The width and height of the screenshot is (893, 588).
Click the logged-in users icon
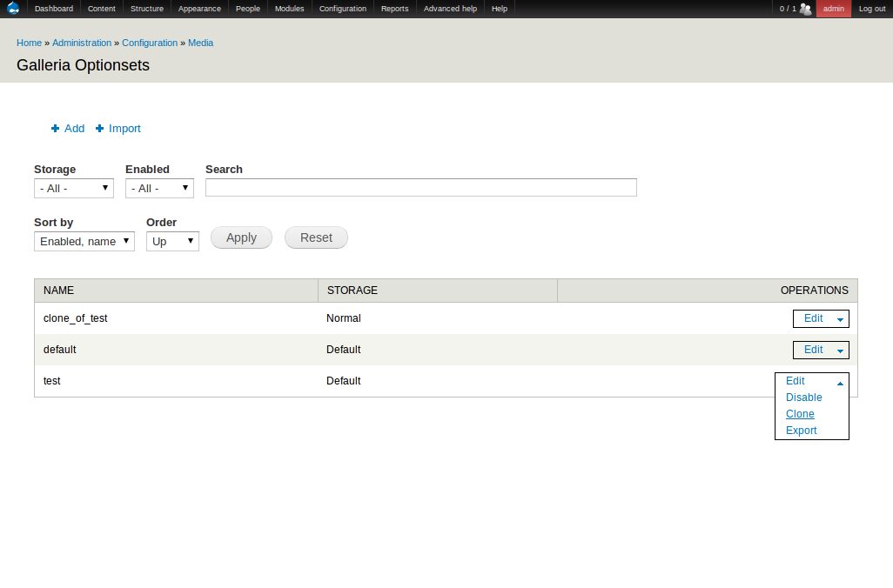[805, 9]
